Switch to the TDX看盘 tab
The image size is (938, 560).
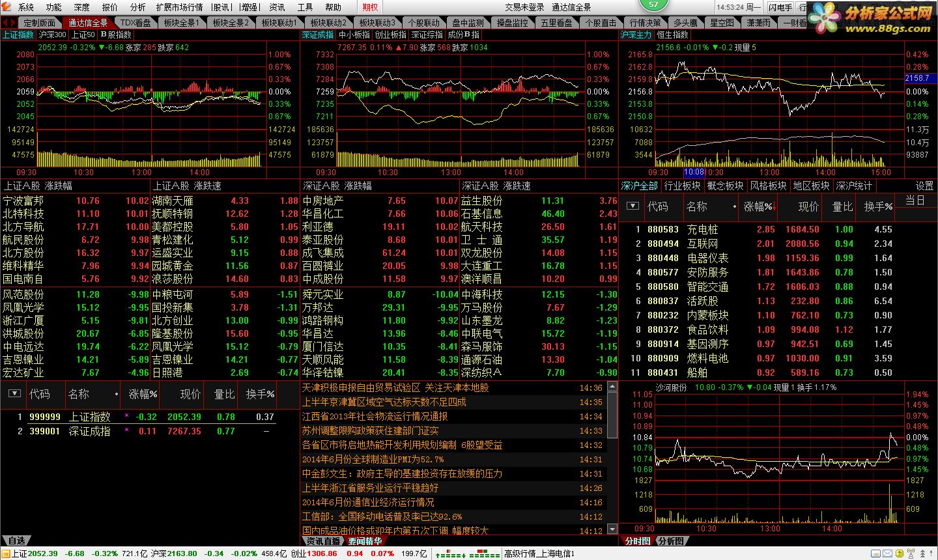tap(135, 23)
